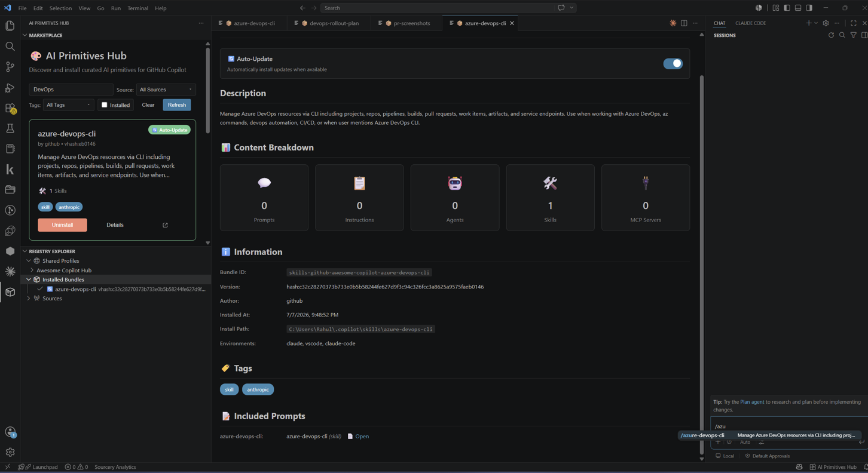Toggle the Auto-Update switch off
Image resolution: width=868 pixels, height=473 pixels.
(x=673, y=64)
